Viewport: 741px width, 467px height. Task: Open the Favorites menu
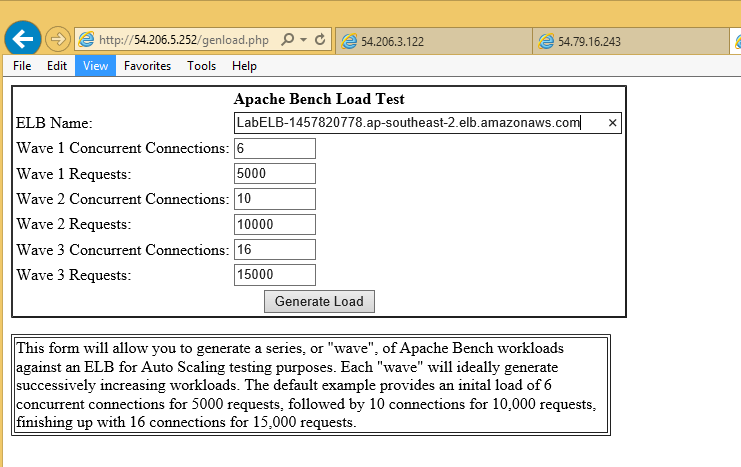click(x=147, y=66)
